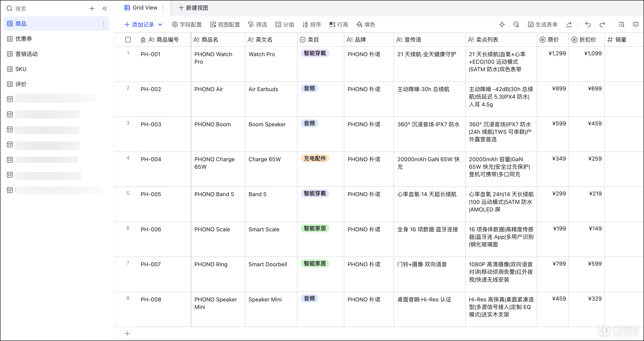
Task: Open the 商品 table more options menu
Action: pyautogui.click(x=103, y=24)
